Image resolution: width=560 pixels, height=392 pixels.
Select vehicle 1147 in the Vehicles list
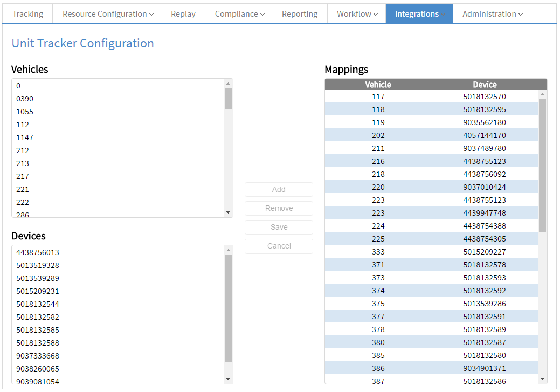tap(25, 137)
